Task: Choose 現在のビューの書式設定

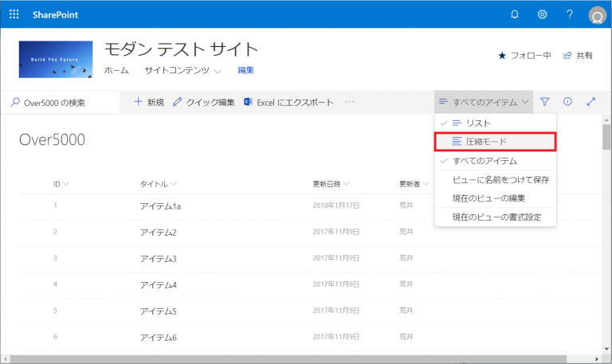Action: [496, 217]
